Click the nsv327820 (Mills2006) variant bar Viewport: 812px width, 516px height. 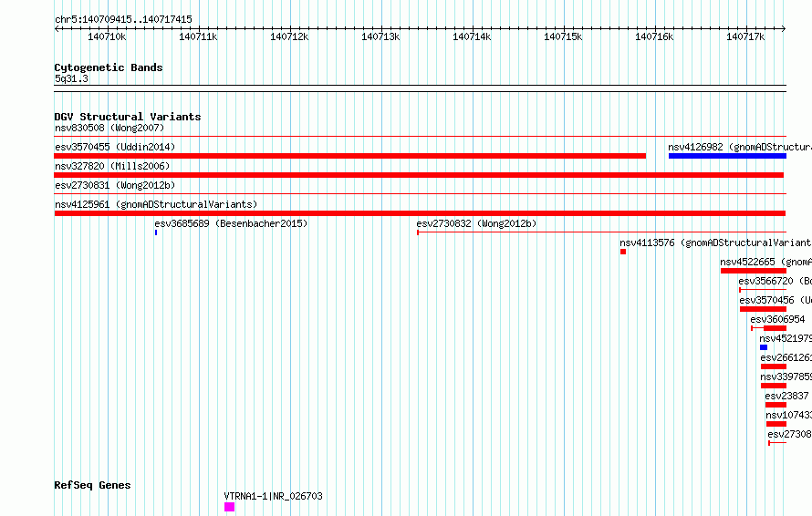coord(419,175)
